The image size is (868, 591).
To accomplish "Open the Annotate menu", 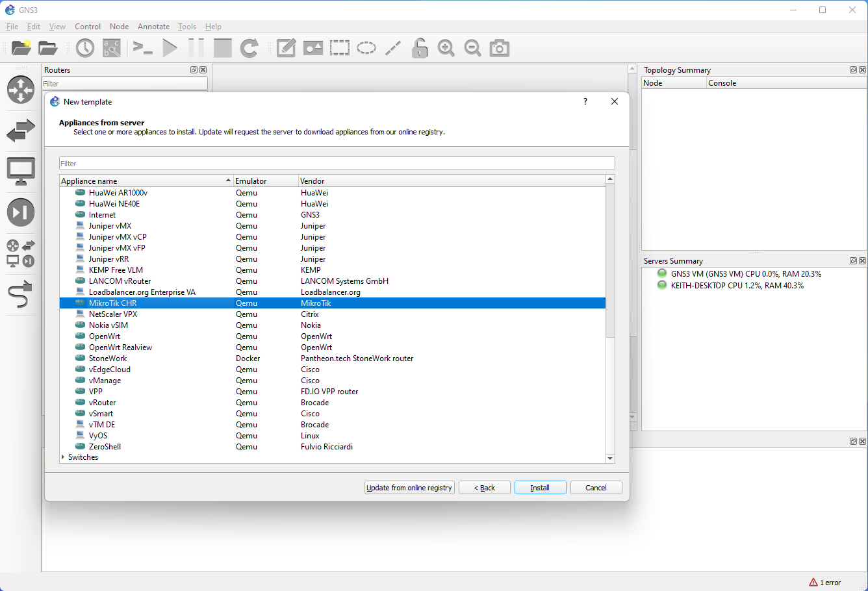I will coord(153,27).
